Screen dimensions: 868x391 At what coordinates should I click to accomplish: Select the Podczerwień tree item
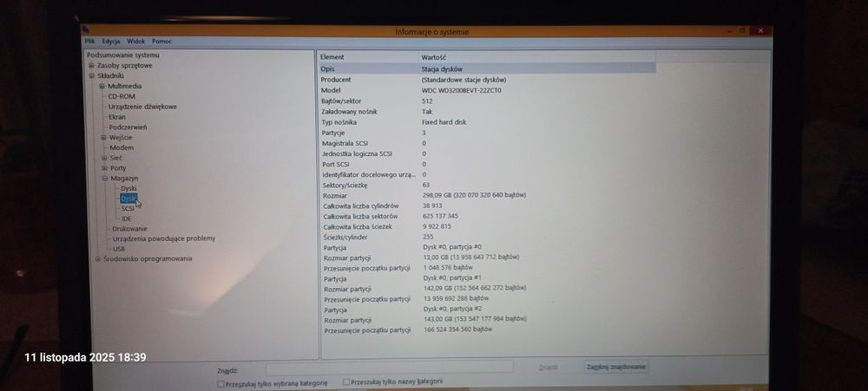tap(128, 127)
